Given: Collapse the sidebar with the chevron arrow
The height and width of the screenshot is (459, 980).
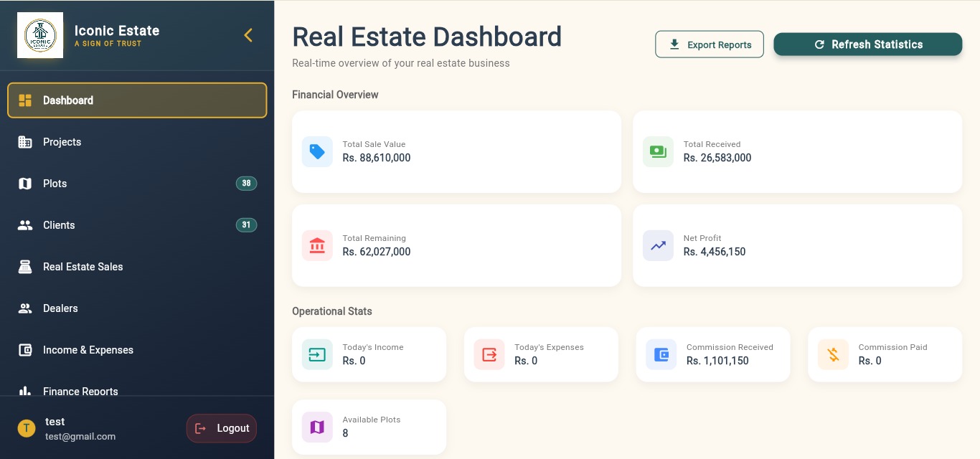Looking at the screenshot, I should [x=248, y=35].
